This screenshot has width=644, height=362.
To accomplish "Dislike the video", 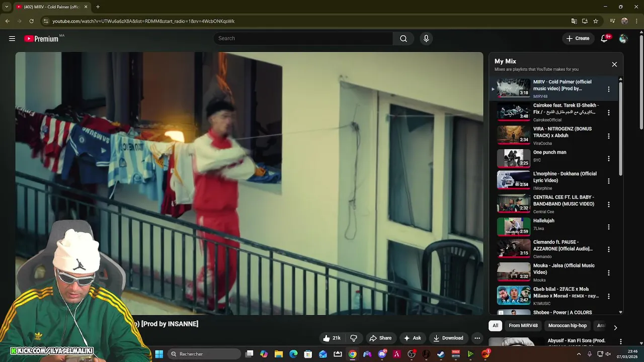I will coord(354,338).
